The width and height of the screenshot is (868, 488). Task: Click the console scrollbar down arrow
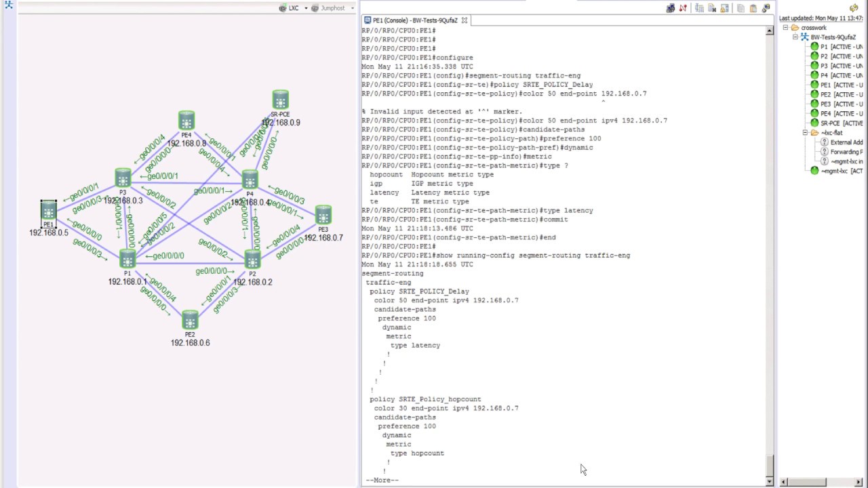(770, 481)
